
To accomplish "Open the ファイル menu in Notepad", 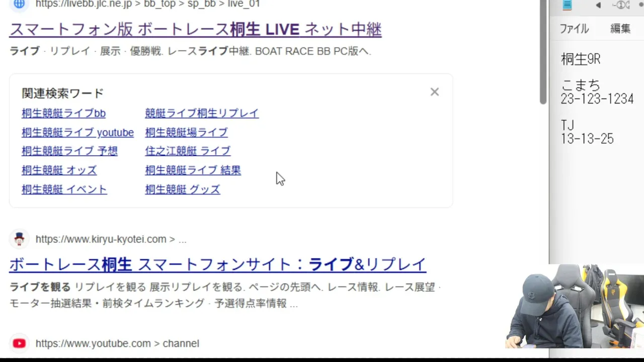I will (x=574, y=29).
